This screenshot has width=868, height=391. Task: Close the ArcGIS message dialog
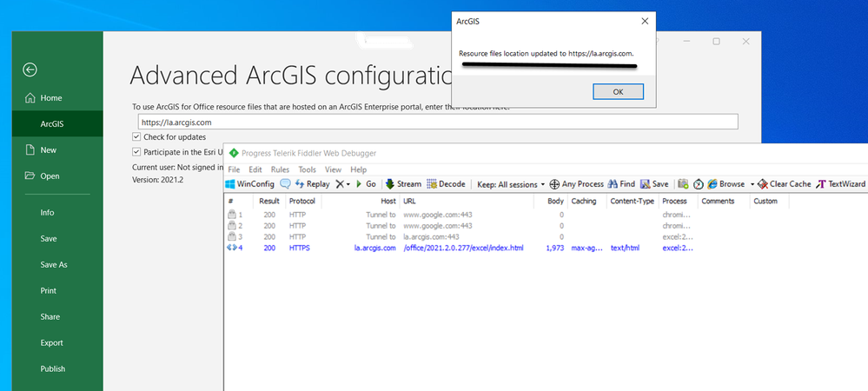(645, 22)
